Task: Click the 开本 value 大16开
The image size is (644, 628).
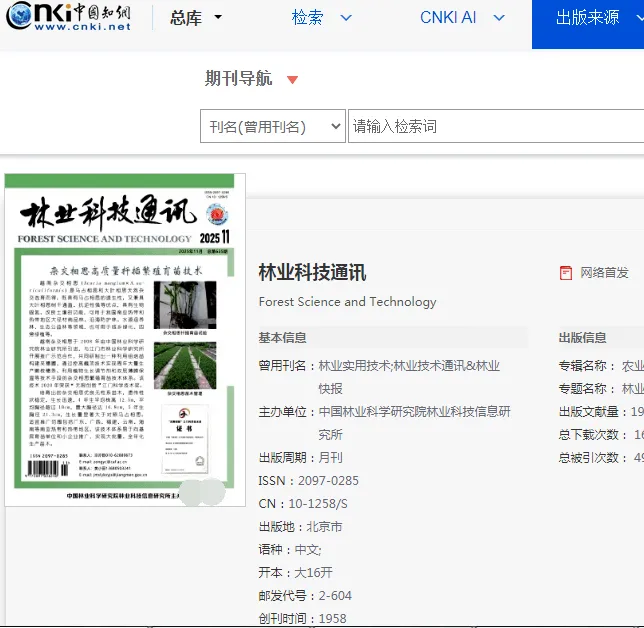Action: [313, 573]
